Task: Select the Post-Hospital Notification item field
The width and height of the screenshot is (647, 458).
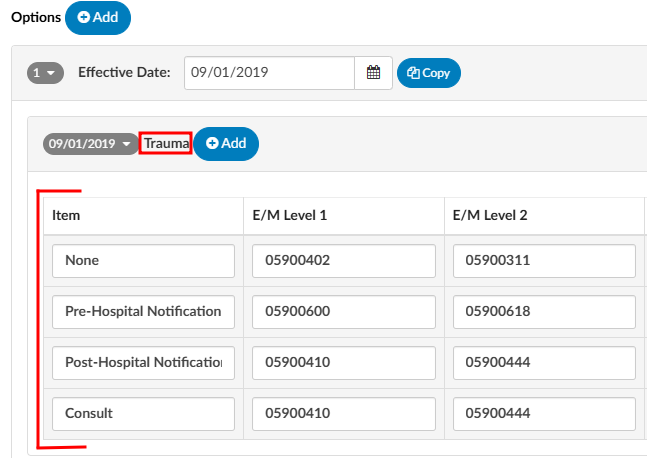Action: 143,363
